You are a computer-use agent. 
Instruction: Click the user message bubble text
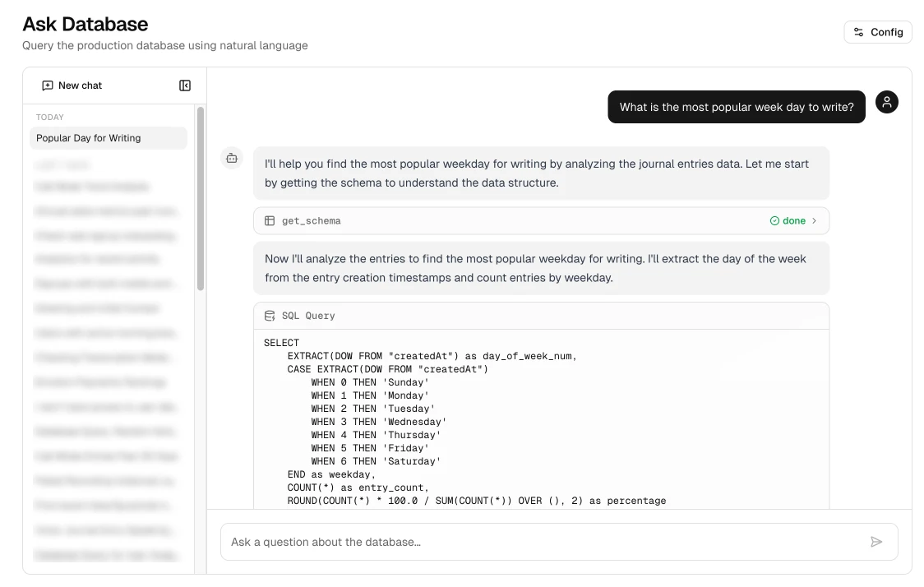point(737,107)
